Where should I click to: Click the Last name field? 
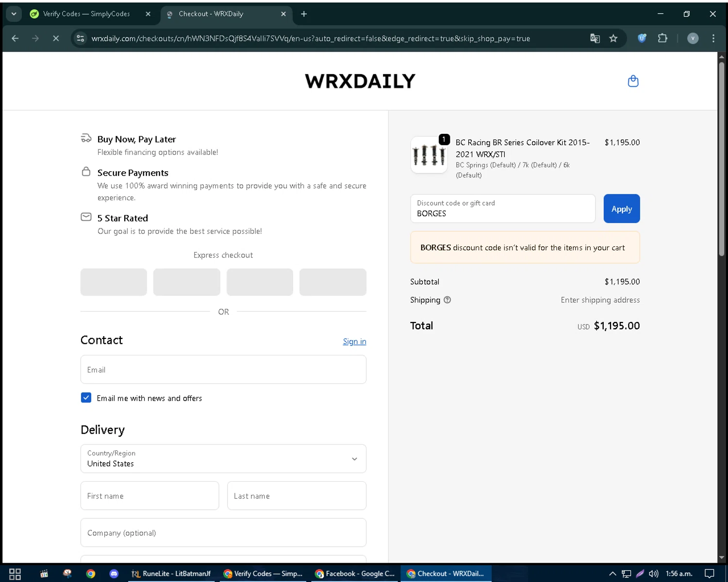[x=297, y=496]
